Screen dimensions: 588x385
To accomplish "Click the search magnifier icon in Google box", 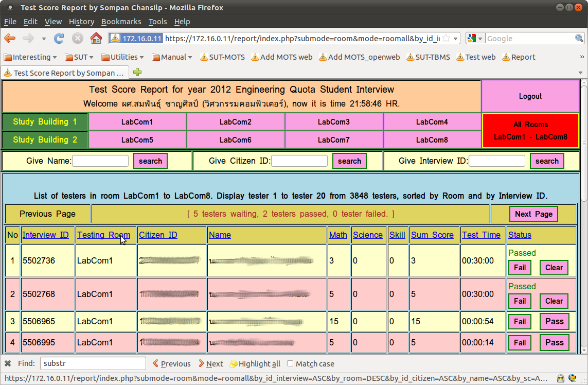I will 579,38.
